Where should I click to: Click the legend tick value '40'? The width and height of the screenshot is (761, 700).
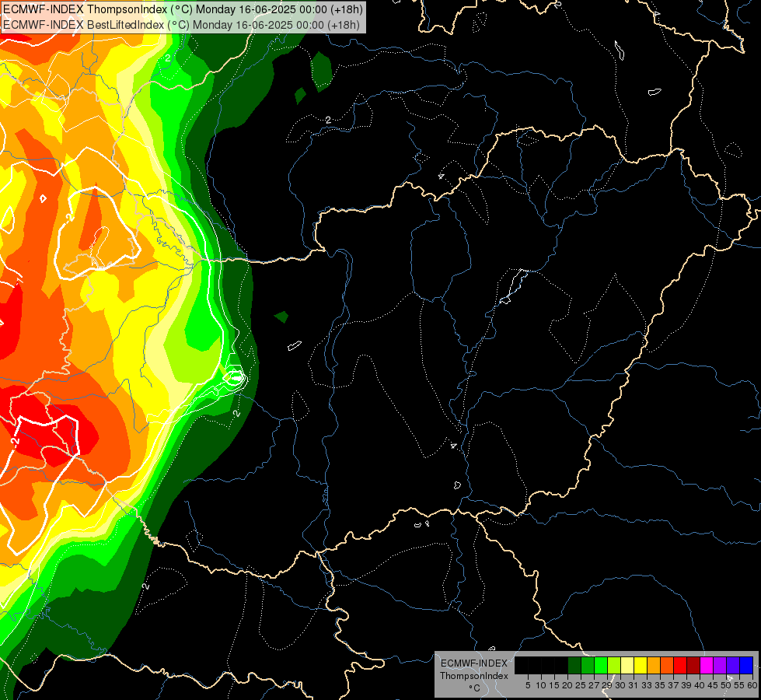700,685
